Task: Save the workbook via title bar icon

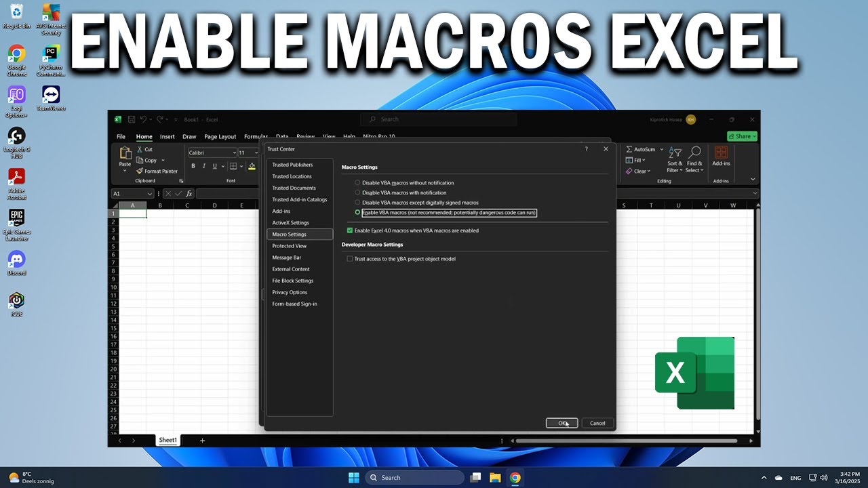Action: (132, 119)
